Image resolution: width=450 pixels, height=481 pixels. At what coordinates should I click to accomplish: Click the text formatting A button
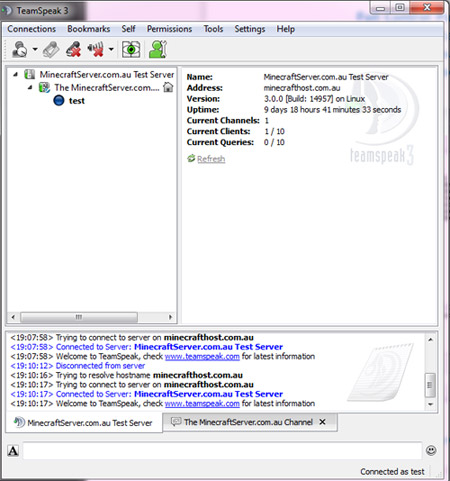[13, 451]
